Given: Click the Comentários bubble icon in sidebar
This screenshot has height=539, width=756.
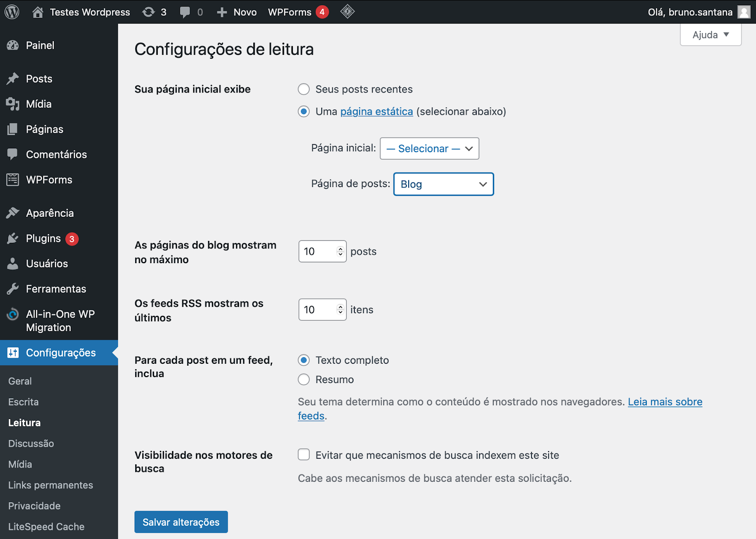Looking at the screenshot, I should (13, 154).
